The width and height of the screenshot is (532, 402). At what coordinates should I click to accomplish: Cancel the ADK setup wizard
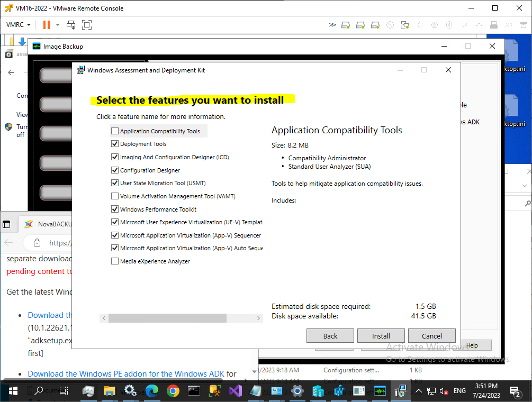[431, 336]
